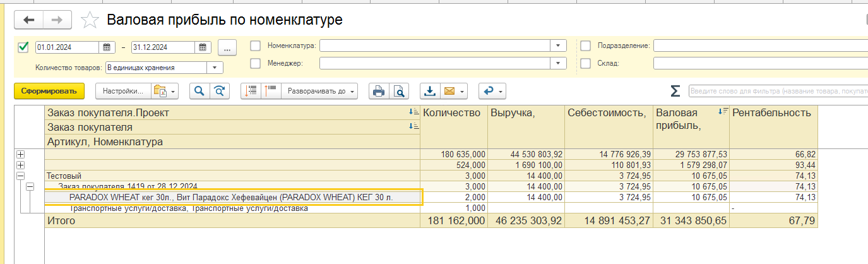The image size is (868, 264).
Task: Open calendar for end date 31.12.2024
Action: coord(203,47)
